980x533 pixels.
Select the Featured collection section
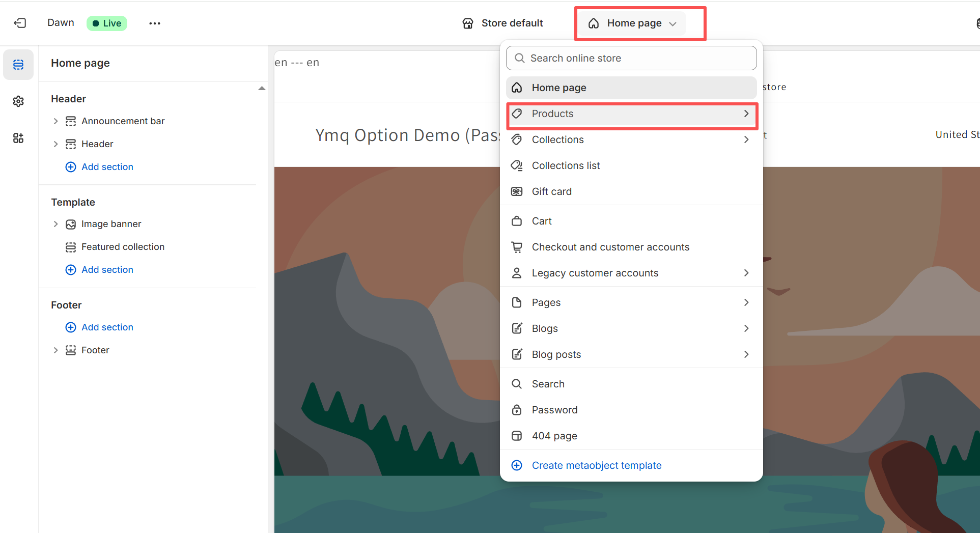click(x=123, y=247)
